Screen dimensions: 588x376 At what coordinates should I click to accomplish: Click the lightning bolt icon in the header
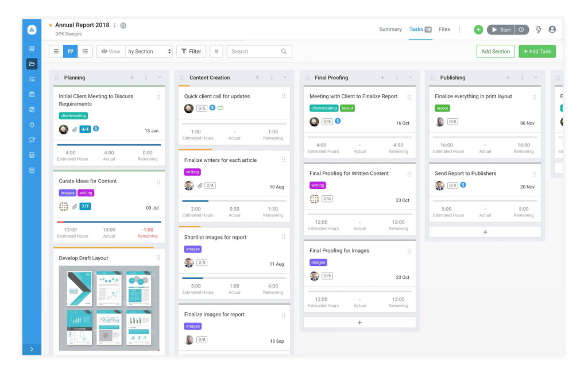pos(539,30)
